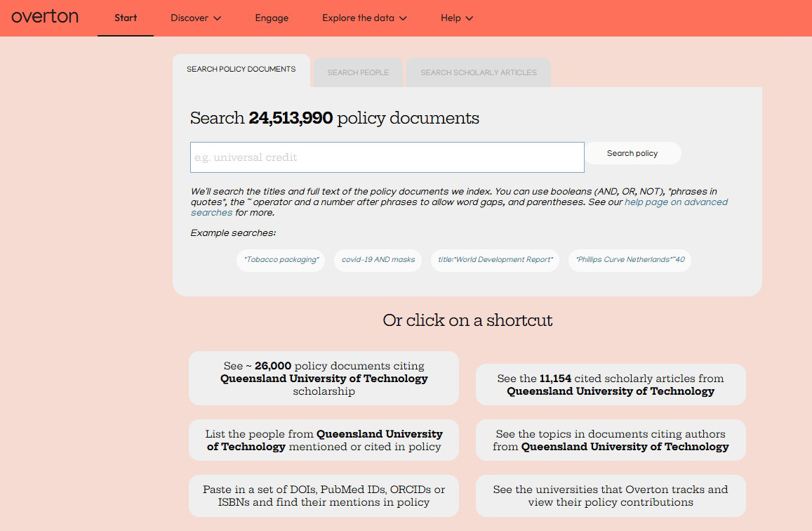This screenshot has height=531, width=812.
Task: See universities Overton tracks and their policy contributions
Action: (x=610, y=495)
